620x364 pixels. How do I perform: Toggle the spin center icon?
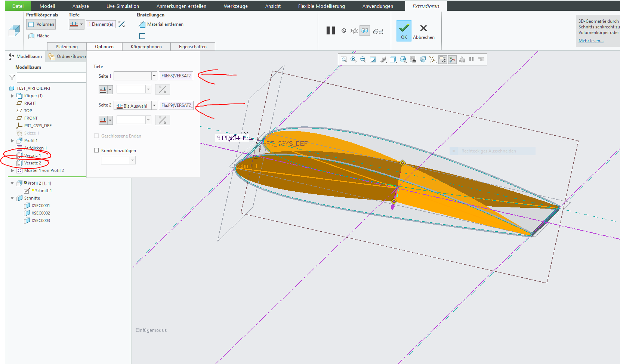(452, 59)
